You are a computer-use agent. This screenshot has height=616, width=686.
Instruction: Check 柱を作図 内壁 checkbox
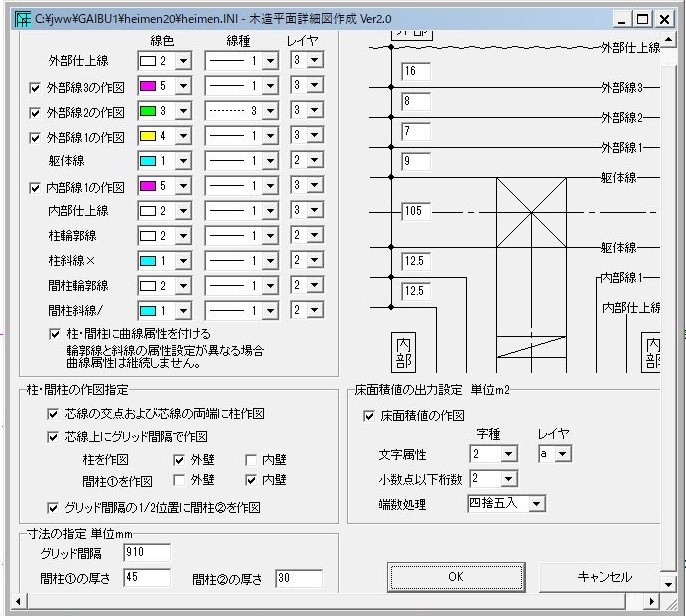251,460
